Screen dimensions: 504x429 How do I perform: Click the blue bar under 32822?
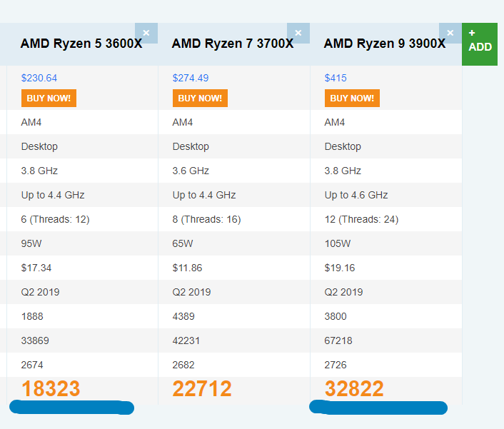click(378, 408)
